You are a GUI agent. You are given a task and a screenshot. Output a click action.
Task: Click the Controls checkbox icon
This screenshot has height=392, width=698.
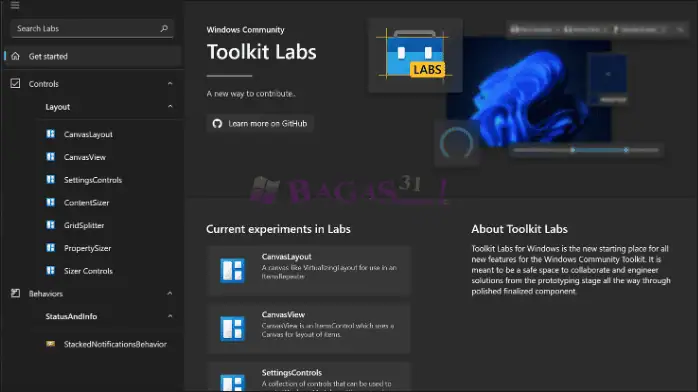16,84
